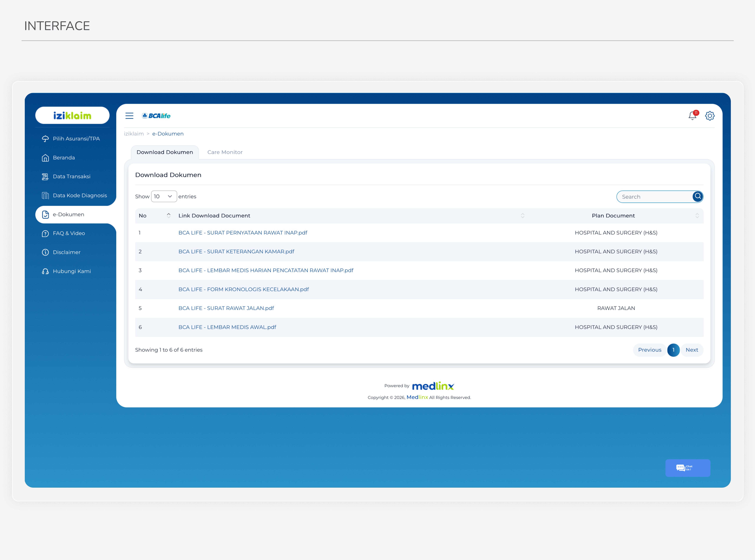The height and width of the screenshot is (560, 755).
Task: Click the Beranda home icon
Action: pos(45,158)
